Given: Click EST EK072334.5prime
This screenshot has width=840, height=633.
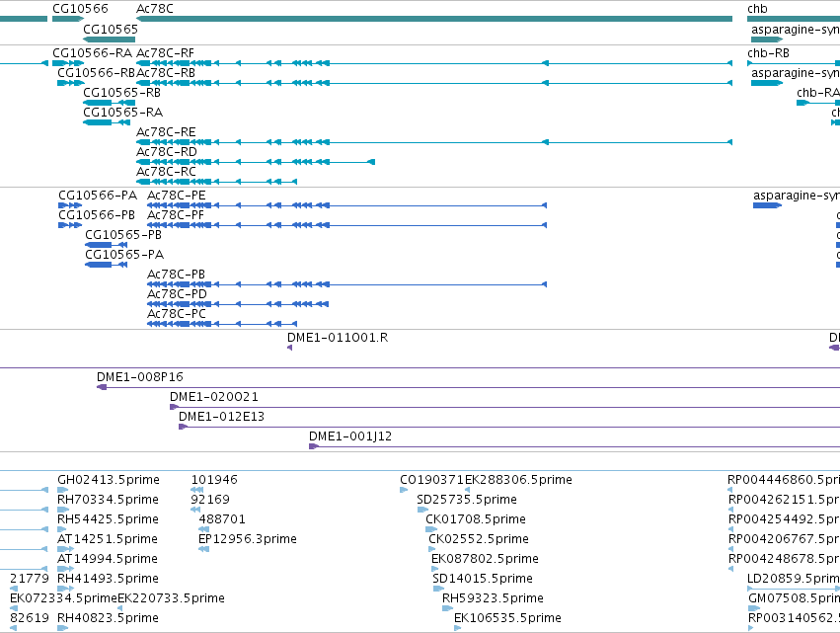Looking at the screenshot, I should coord(14,608).
